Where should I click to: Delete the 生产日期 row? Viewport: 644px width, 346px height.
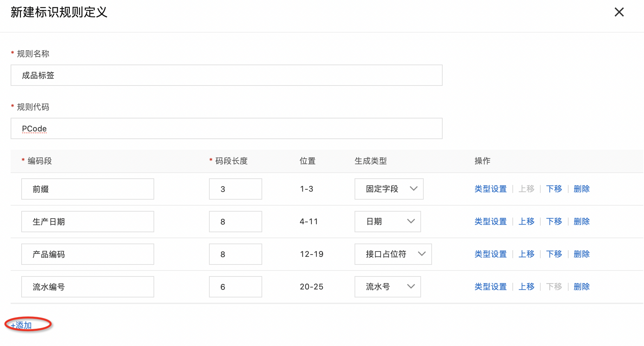pos(582,222)
